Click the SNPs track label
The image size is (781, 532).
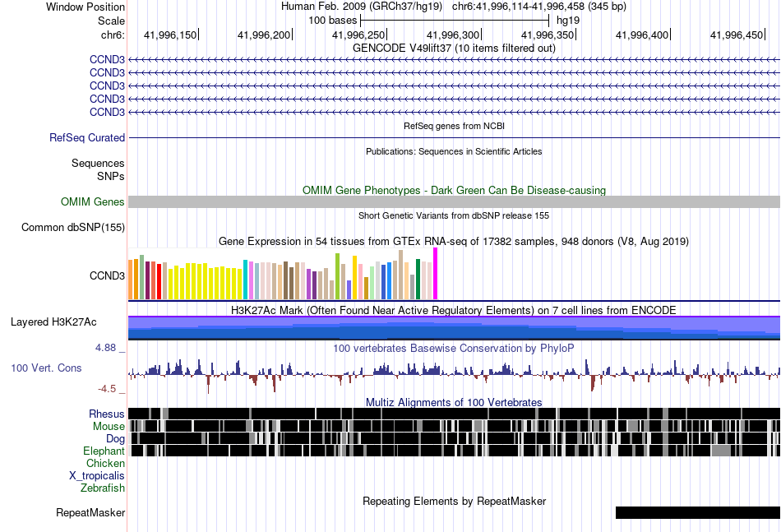click(111, 176)
